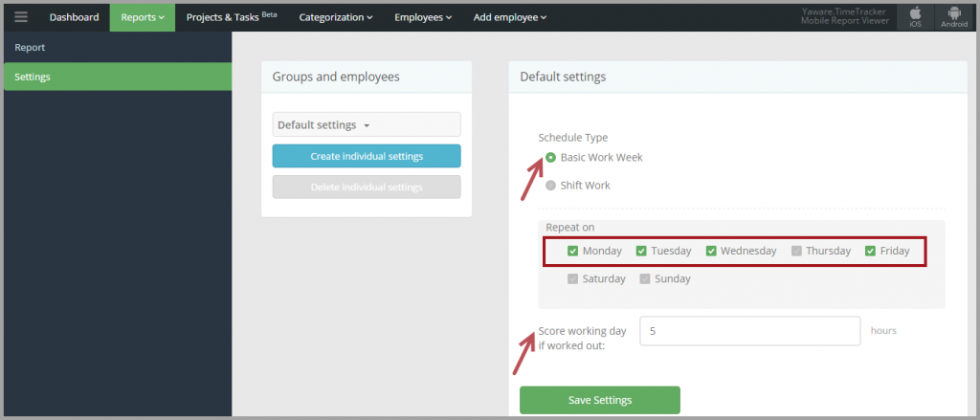
Task: Toggle the Thursday checkbox
Action: click(x=796, y=251)
